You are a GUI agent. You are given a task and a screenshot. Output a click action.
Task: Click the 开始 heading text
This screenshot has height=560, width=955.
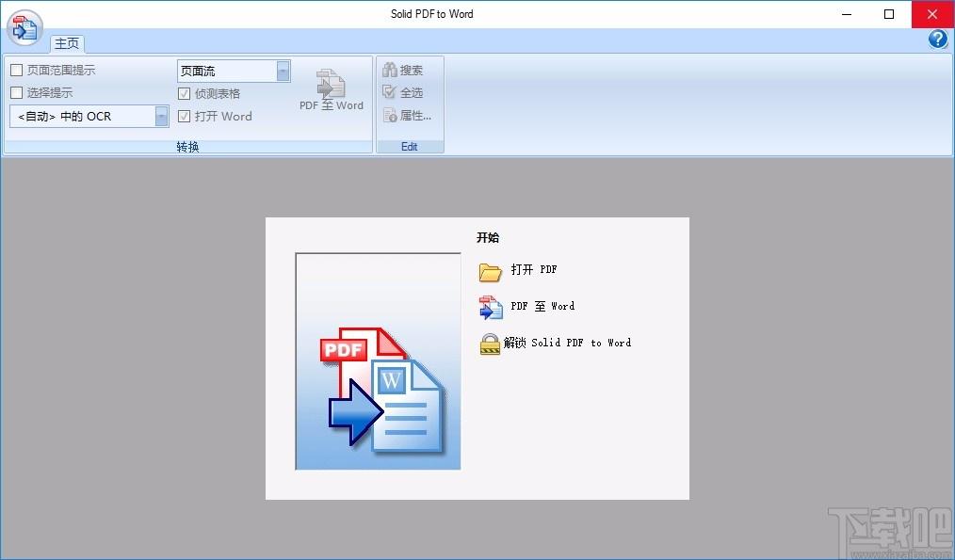click(488, 237)
